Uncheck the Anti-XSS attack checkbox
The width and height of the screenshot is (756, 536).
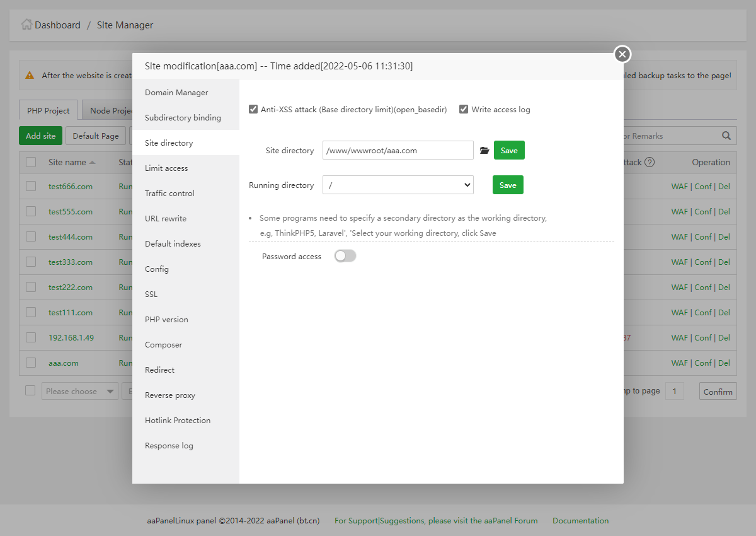(x=253, y=109)
